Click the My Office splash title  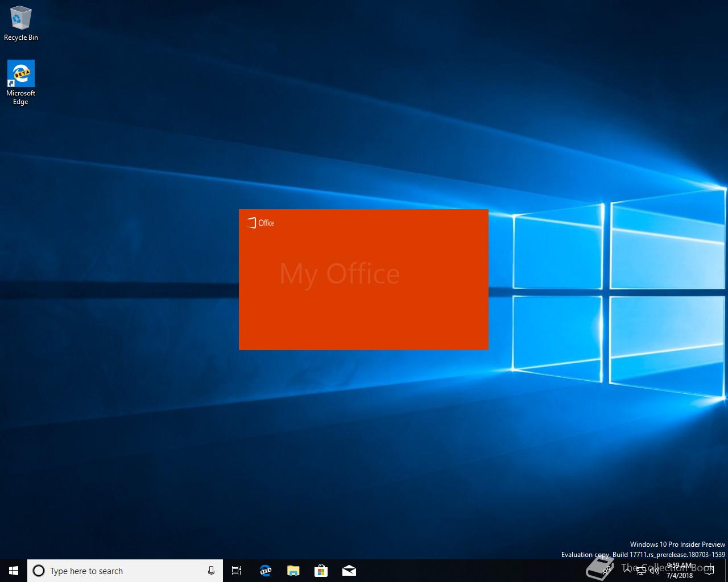pos(340,275)
